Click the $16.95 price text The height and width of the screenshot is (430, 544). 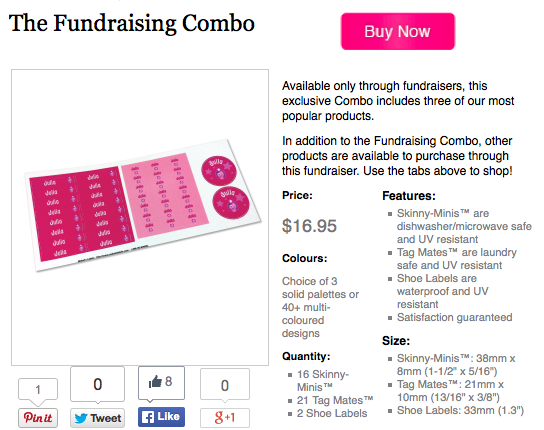309,226
